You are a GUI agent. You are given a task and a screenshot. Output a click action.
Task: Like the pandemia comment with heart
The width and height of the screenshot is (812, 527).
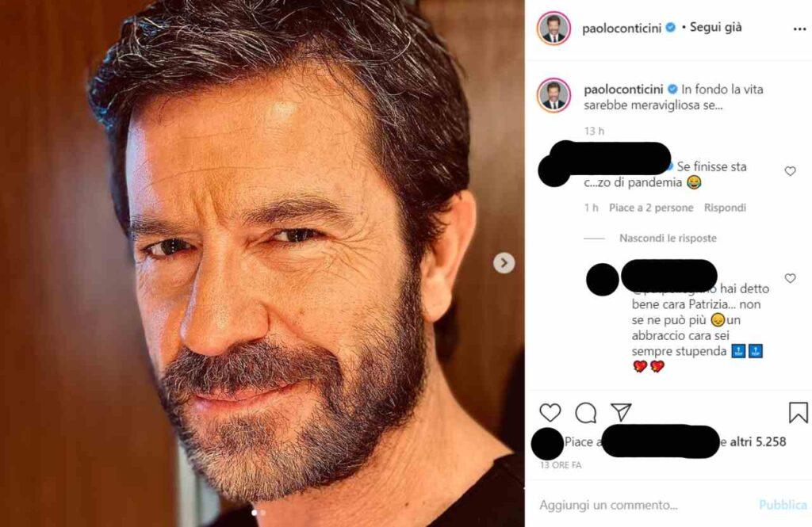pos(790,171)
